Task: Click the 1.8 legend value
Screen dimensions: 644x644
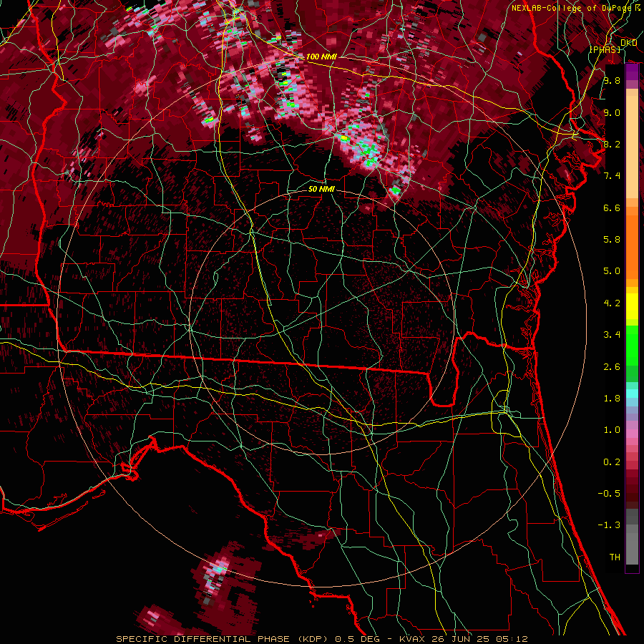Action: point(612,399)
